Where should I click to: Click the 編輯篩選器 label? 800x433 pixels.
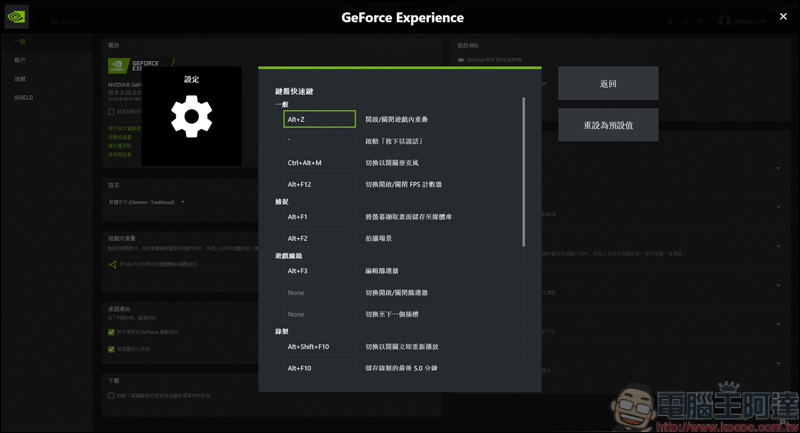click(382, 271)
